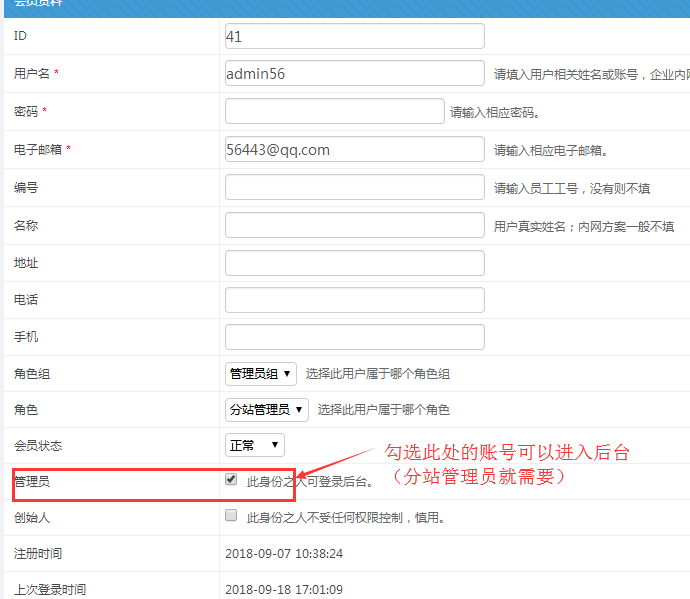Focus the 用户名 field with admin56
690x599 pixels.
point(354,74)
